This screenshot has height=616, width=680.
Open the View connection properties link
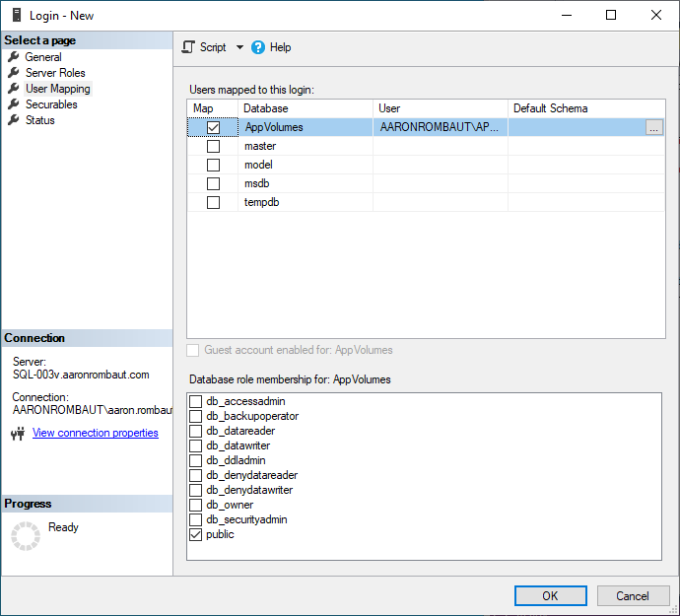tap(95, 433)
